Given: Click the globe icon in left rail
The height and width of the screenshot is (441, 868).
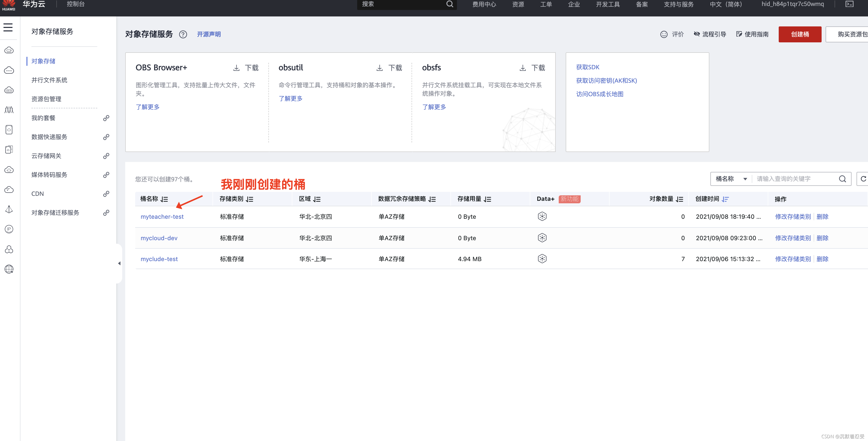Looking at the screenshot, I should 9,269.
